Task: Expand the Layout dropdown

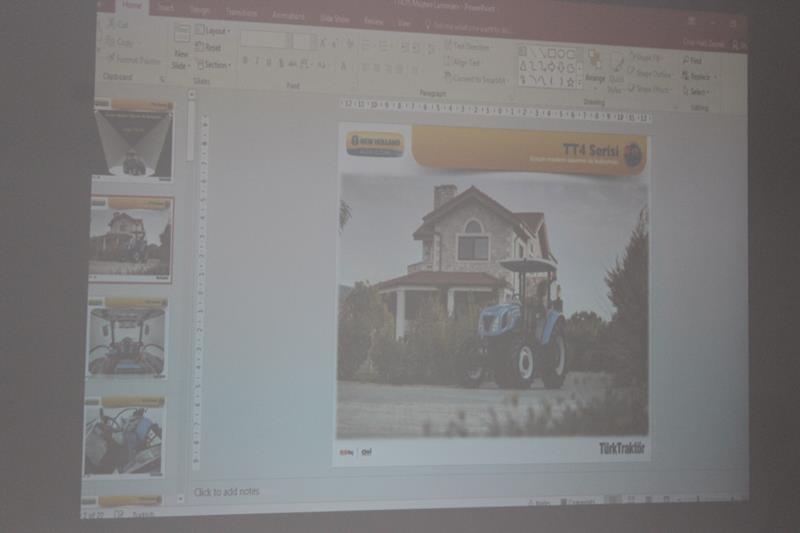Action: click(x=213, y=31)
